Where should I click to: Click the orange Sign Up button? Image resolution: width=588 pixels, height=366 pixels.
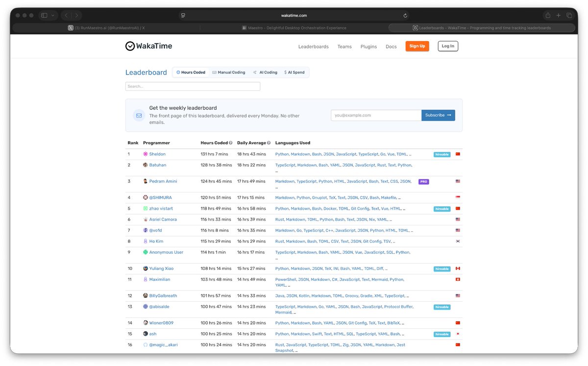[417, 46]
